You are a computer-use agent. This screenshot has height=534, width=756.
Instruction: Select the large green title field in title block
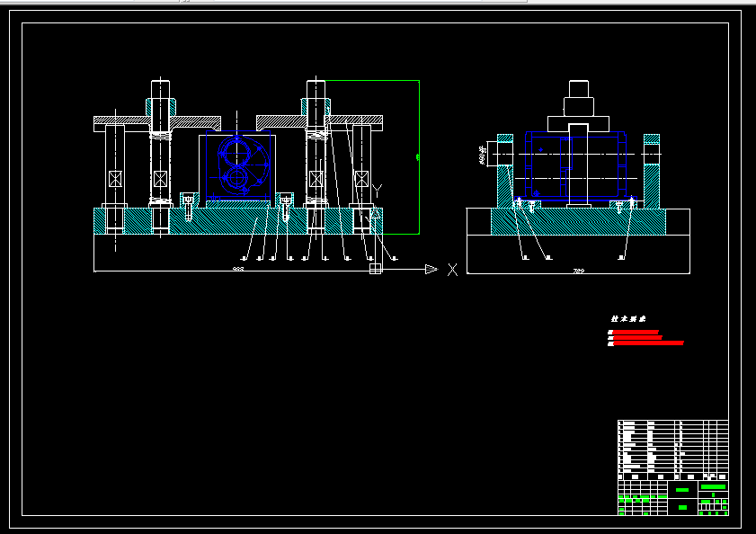(x=713, y=486)
